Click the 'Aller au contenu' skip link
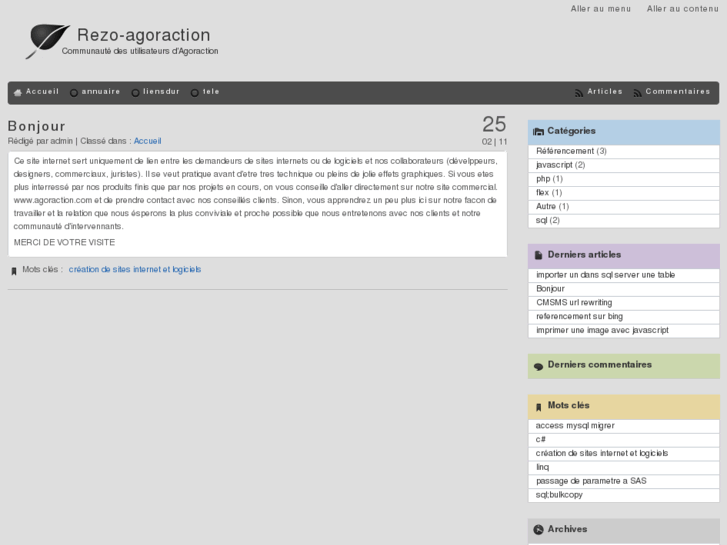This screenshot has height=545, width=727. coord(682,9)
